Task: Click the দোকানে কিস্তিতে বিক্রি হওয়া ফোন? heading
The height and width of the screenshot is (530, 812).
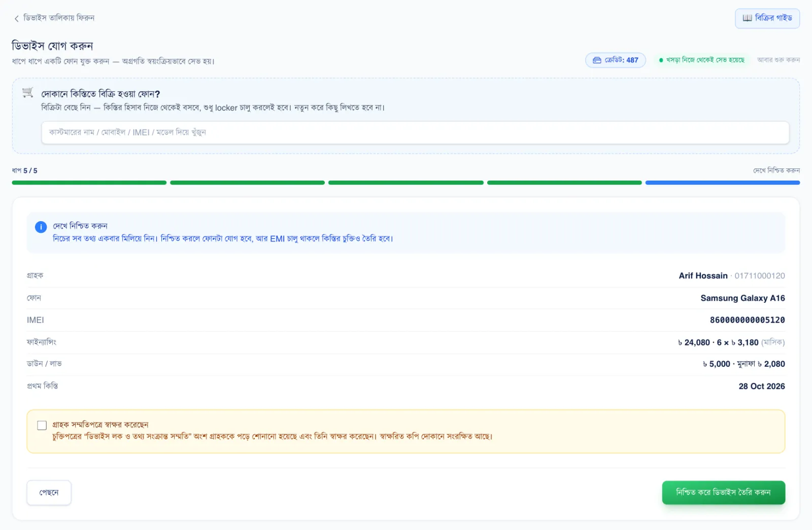Action: 100,94
